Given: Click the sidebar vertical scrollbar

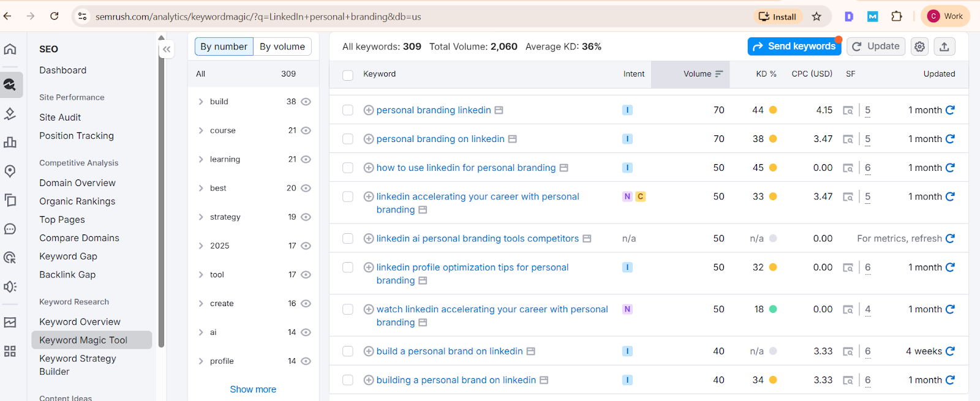Looking at the screenshot, I should (161, 196).
